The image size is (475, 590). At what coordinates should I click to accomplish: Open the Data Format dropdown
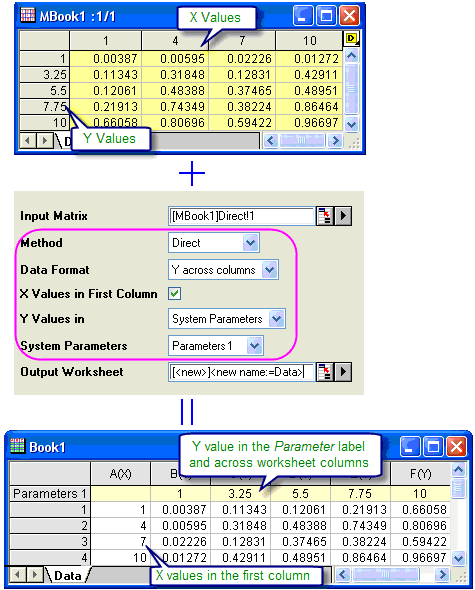(269, 269)
